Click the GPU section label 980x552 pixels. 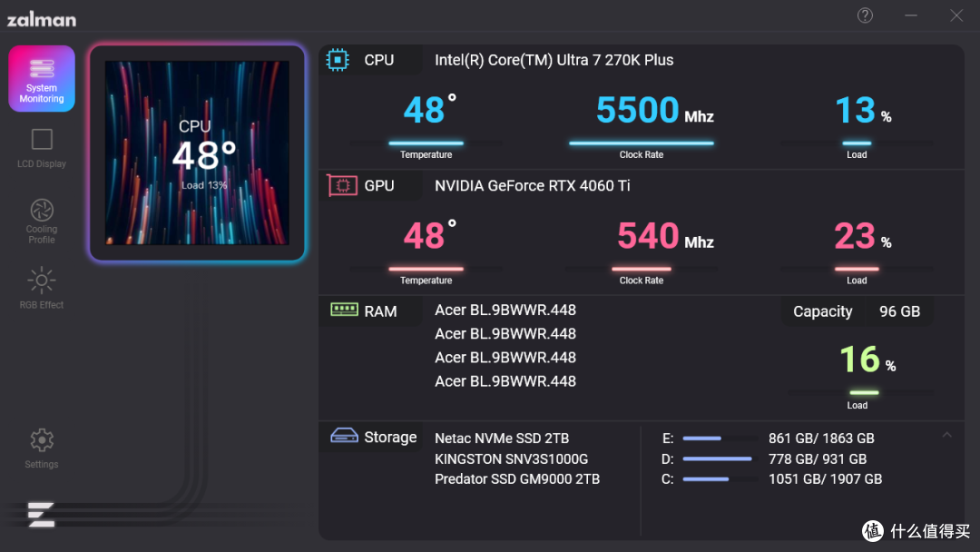[x=378, y=186]
